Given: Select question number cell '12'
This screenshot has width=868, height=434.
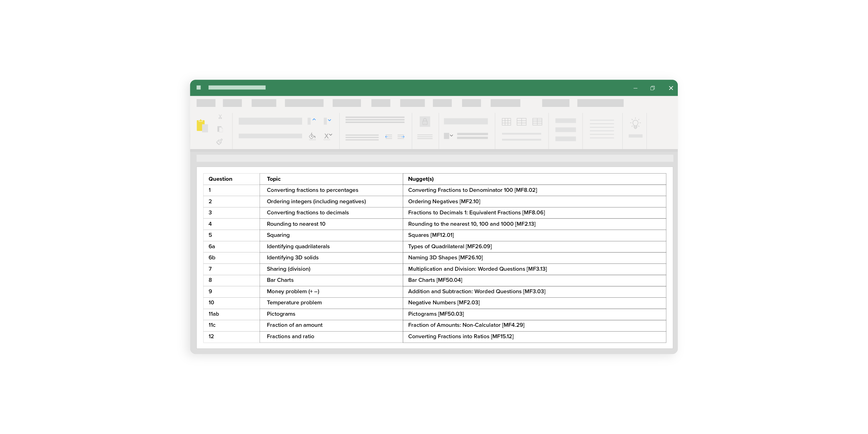Looking at the screenshot, I should [x=232, y=337].
